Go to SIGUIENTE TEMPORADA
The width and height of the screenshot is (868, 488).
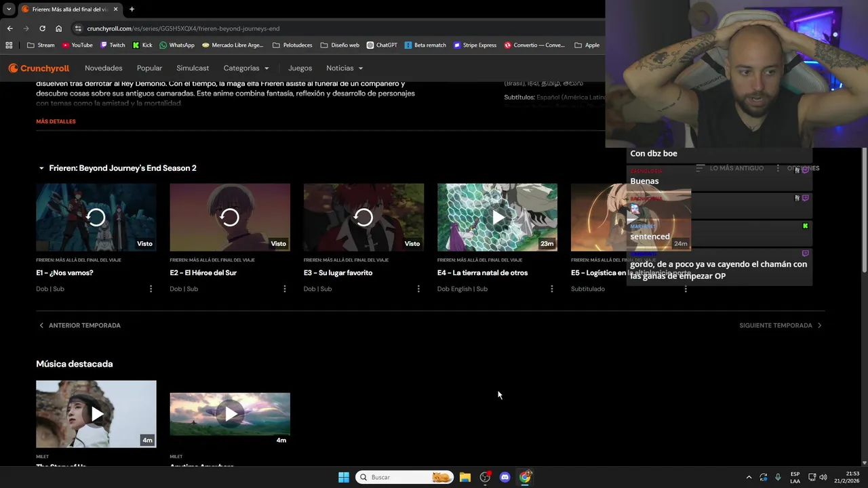click(781, 325)
